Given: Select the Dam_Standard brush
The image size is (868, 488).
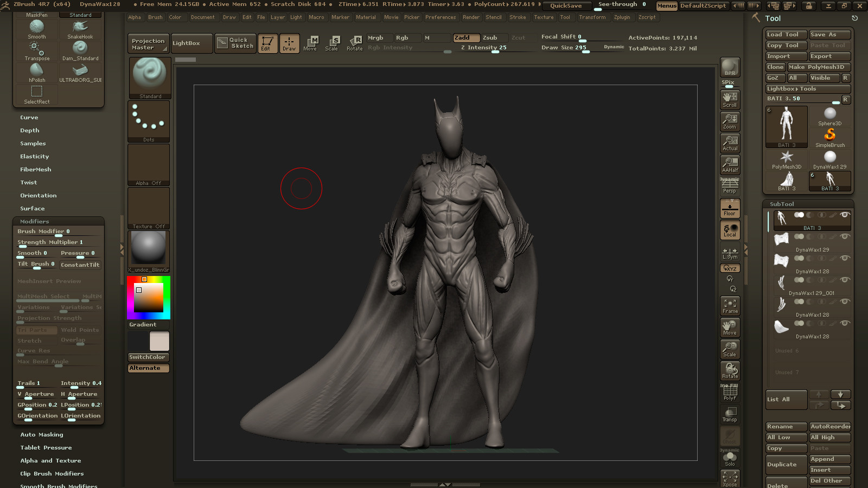Looking at the screenshot, I should (x=80, y=50).
